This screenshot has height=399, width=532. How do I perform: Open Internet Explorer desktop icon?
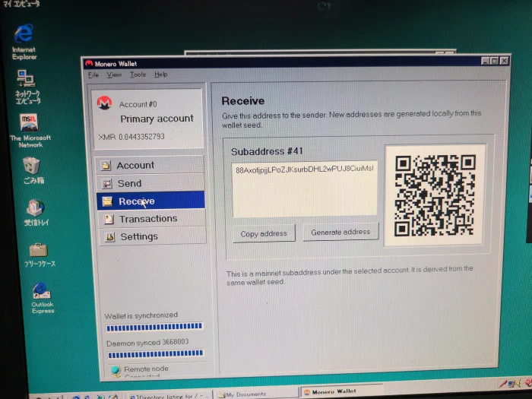pyautogui.click(x=24, y=41)
